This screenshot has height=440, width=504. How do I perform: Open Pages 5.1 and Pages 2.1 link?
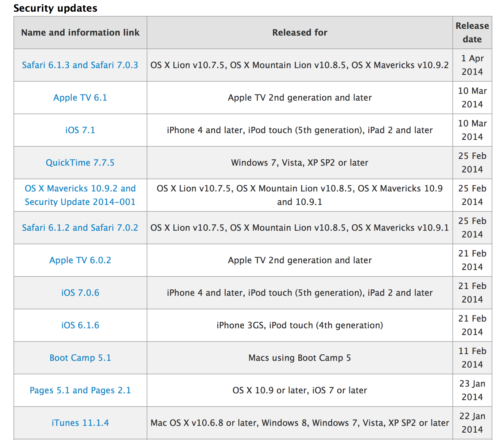[80, 390]
